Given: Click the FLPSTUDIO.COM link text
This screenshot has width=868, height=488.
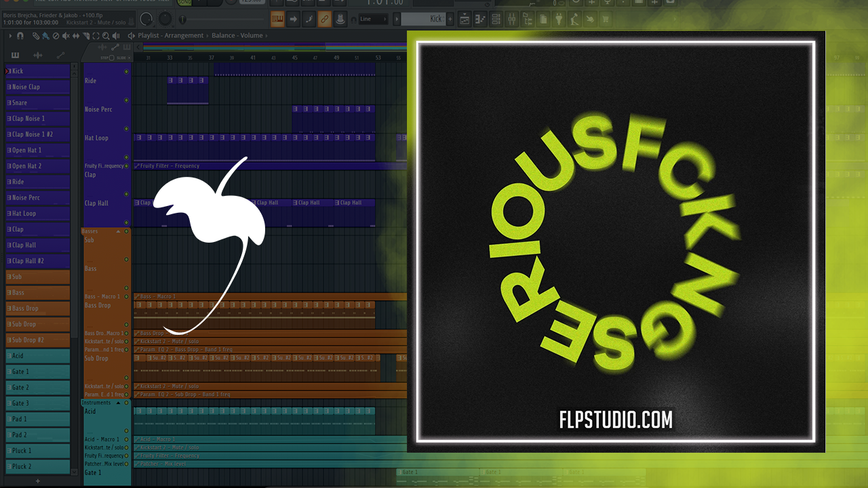Looking at the screenshot, I should pyautogui.click(x=616, y=420).
